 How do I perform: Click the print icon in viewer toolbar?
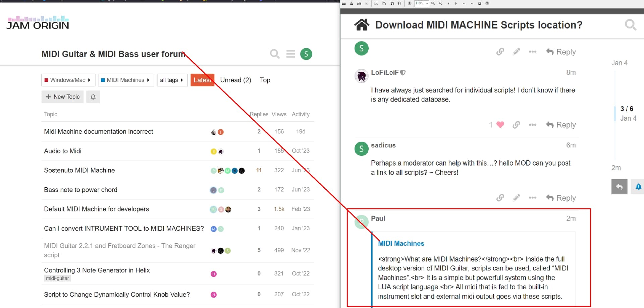coord(359,3)
